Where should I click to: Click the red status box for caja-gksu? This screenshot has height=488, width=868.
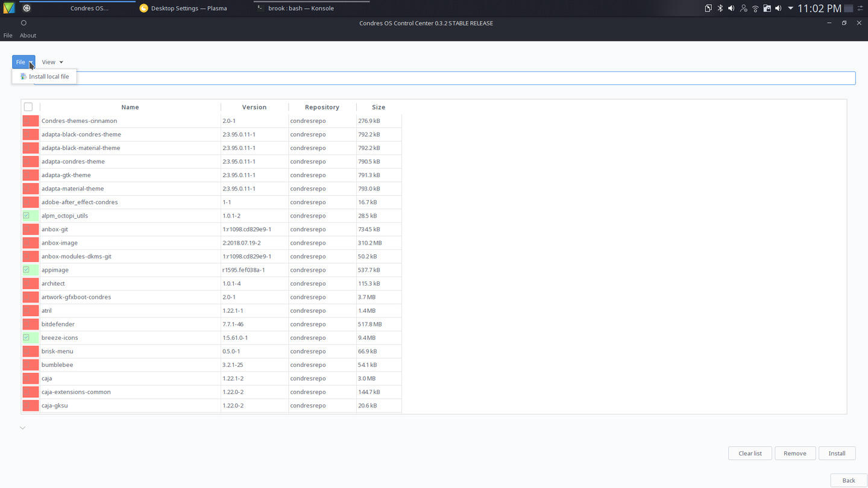click(x=31, y=405)
